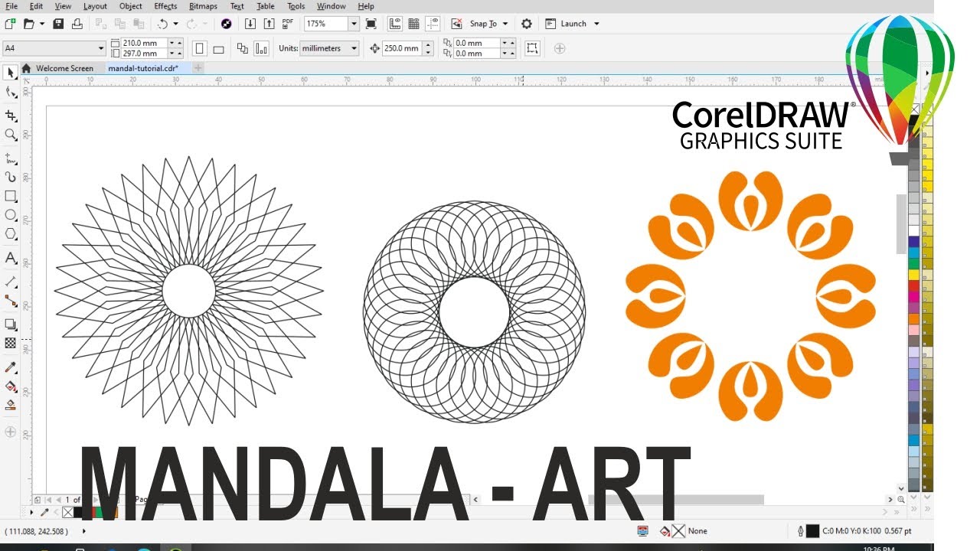Select the Artistic Media tool
This screenshot has height=551, width=980.
[11, 178]
